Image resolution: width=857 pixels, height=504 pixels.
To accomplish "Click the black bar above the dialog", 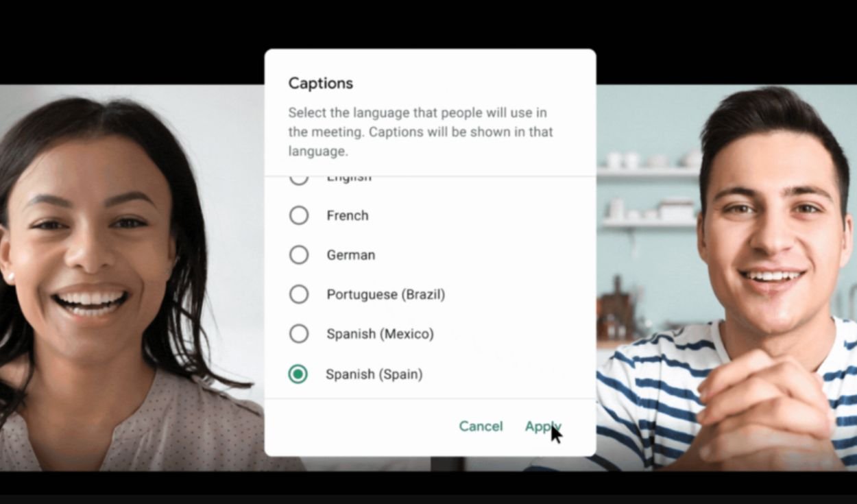I will click(x=428, y=24).
